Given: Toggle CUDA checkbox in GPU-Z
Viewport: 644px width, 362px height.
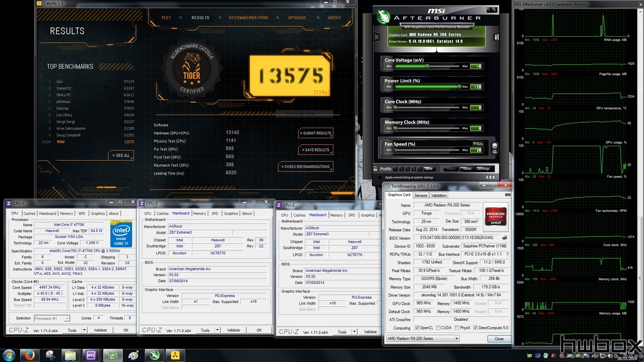Looking at the screenshot, I should pos(438,328).
